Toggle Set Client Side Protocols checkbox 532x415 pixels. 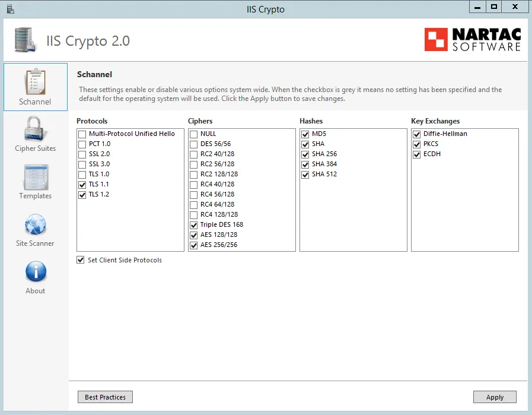pos(81,260)
